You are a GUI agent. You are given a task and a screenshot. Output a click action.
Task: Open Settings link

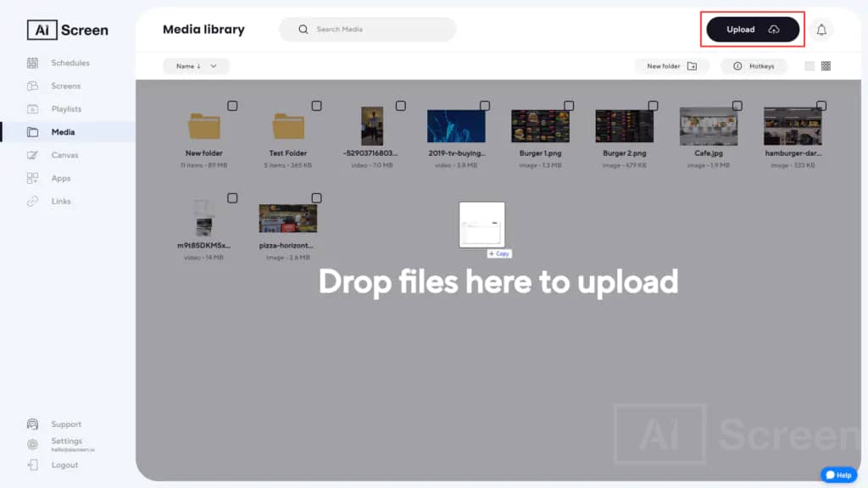pyautogui.click(x=66, y=441)
